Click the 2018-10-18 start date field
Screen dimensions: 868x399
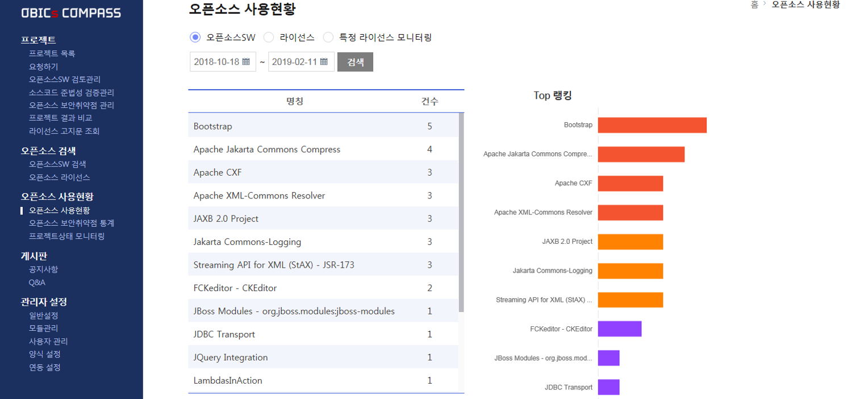(x=223, y=62)
